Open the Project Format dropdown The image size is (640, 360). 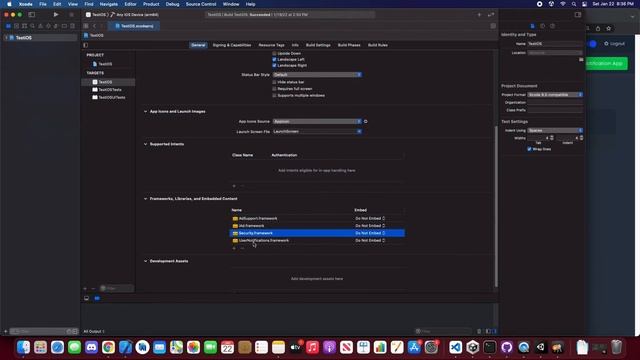pyautogui.click(x=555, y=95)
